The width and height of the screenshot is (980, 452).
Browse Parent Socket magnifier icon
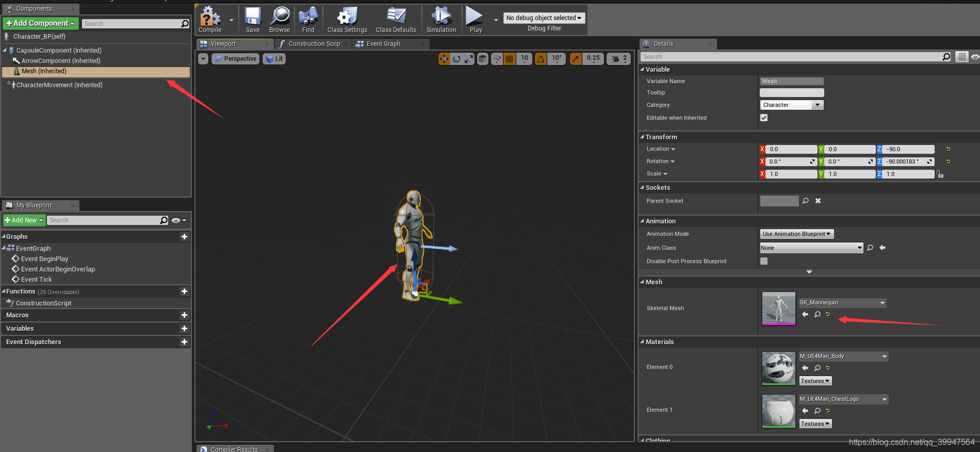tap(806, 201)
